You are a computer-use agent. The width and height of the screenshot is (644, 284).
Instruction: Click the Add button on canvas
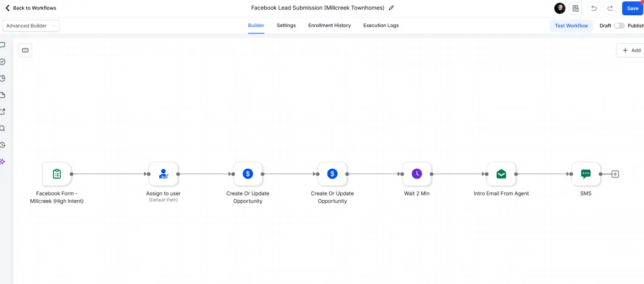(631, 50)
